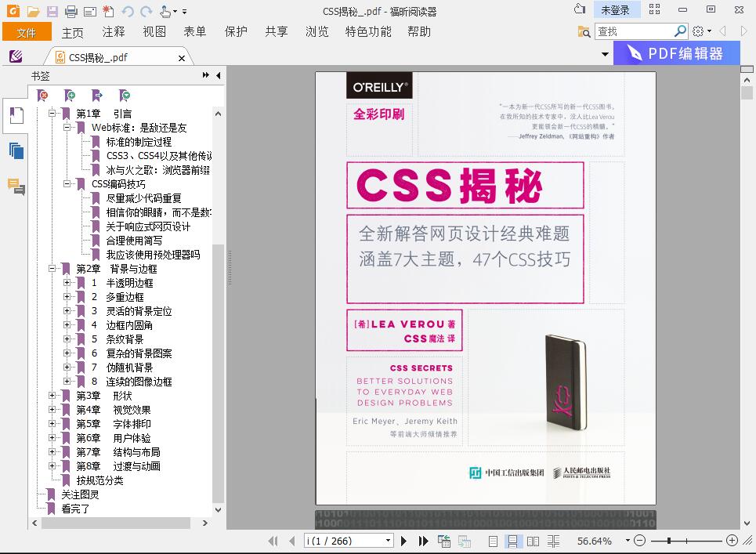
Task: Switch to the 视图 ribbon tab
Action: (154, 32)
